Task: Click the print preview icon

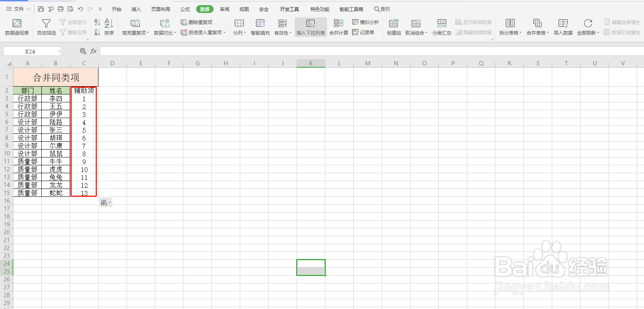Action: pyautogui.click(x=71, y=9)
